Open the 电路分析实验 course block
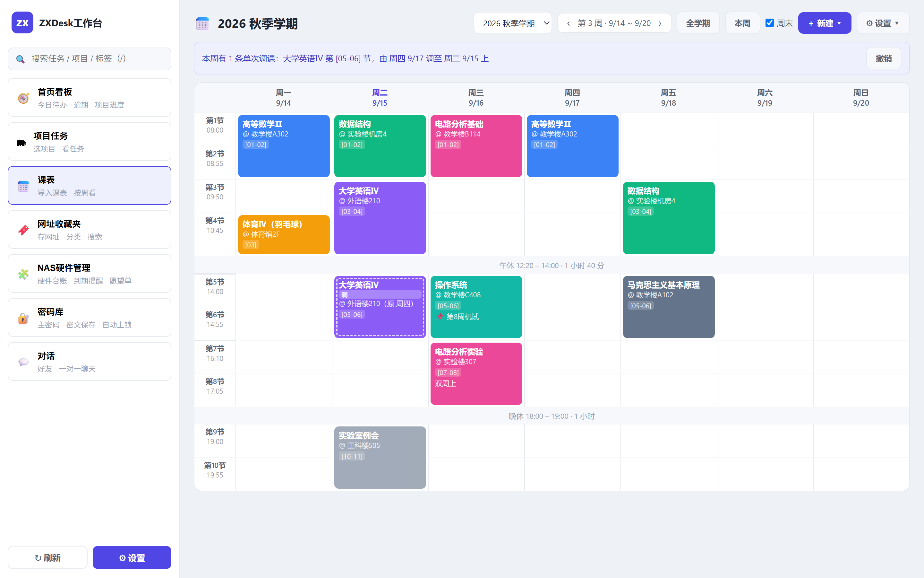This screenshot has height=578, width=924. click(x=476, y=373)
